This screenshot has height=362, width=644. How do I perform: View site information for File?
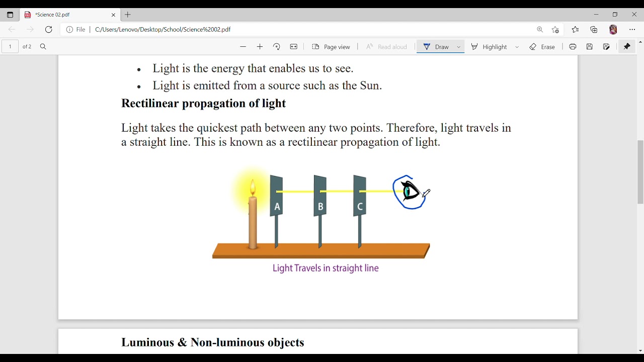(76, 30)
